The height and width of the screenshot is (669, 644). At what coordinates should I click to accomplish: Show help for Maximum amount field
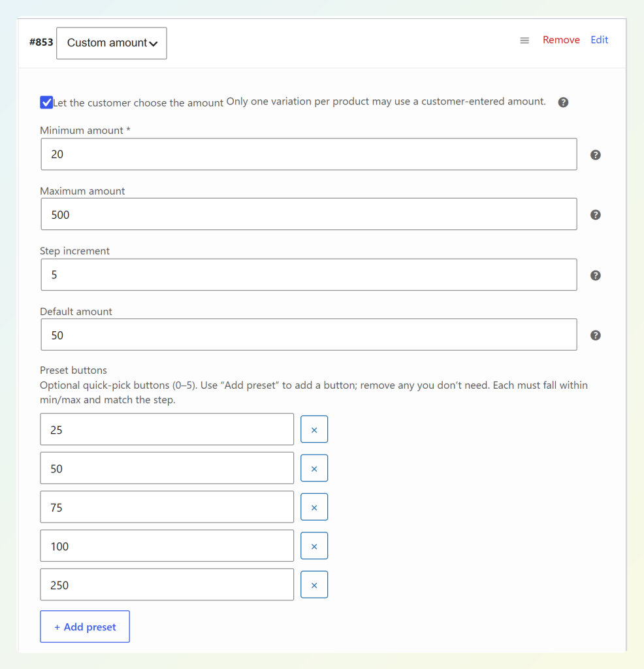(596, 214)
